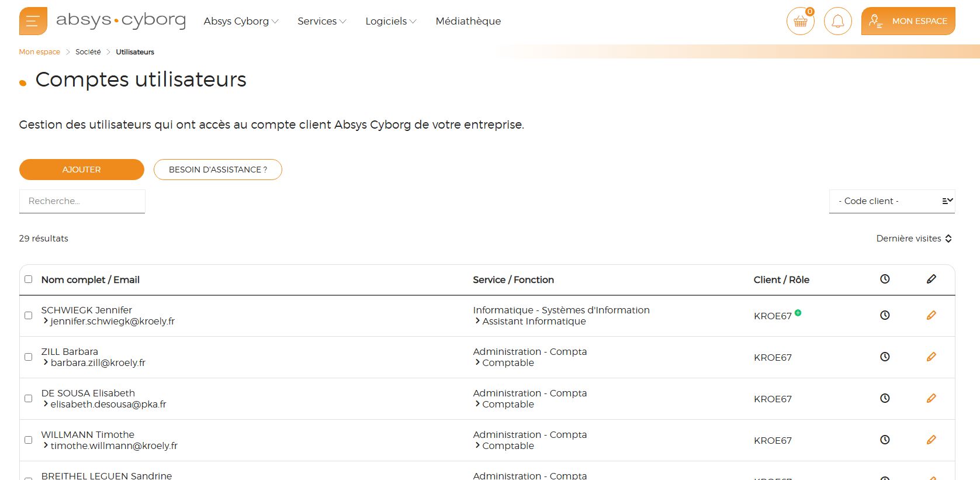980x480 pixels.
Task: Click the AJOUTER button
Action: pyautogui.click(x=82, y=170)
